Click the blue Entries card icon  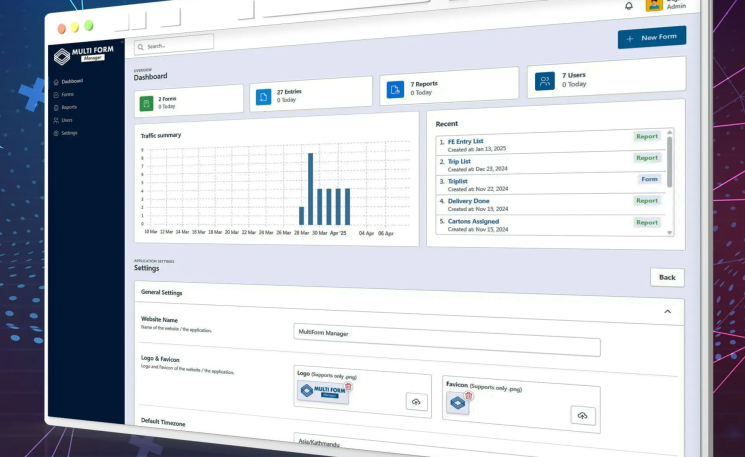(x=264, y=97)
